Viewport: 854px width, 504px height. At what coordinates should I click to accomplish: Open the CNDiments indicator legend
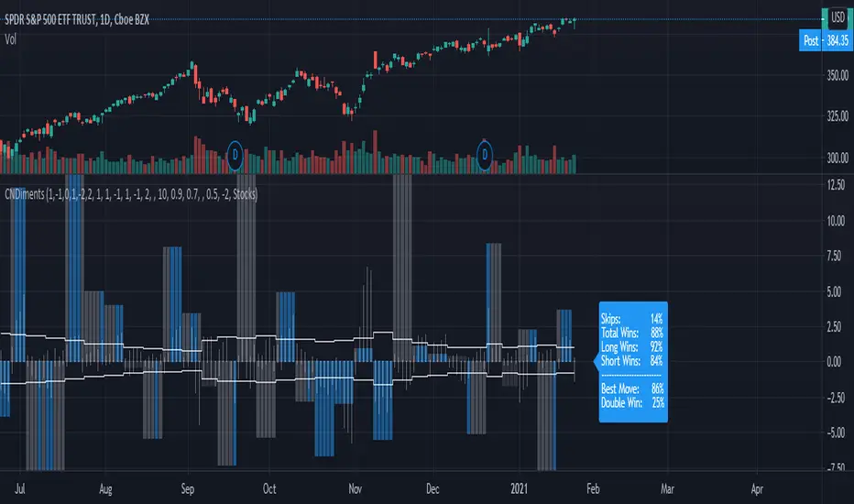point(131,194)
